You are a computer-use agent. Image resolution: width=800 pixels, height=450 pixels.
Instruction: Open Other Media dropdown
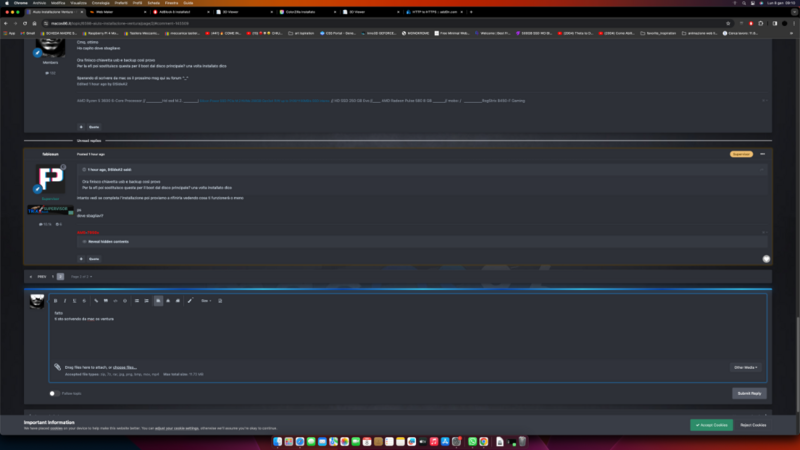745,367
